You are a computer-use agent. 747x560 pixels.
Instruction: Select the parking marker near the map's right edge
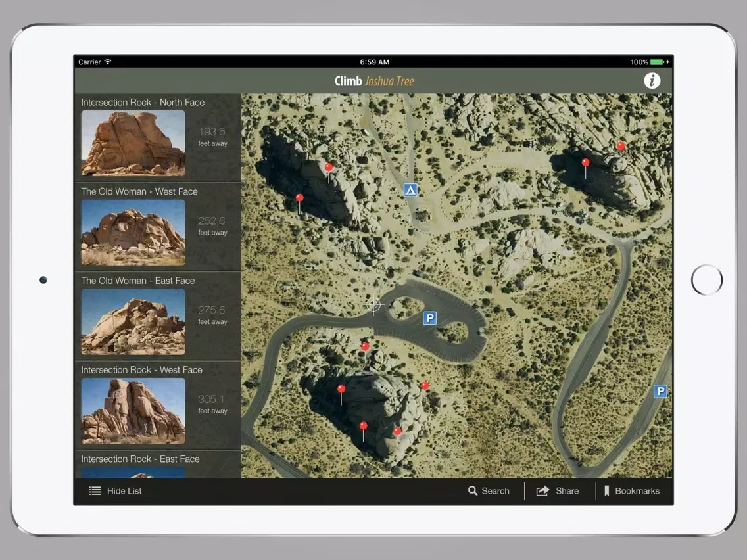click(660, 392)
